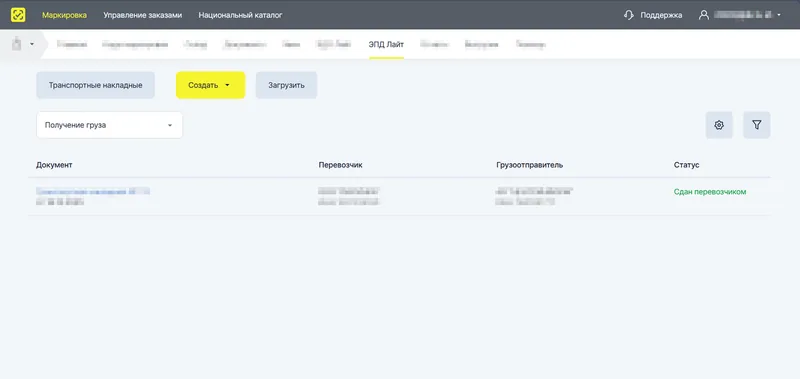Open the filter funnel icon
This screenshot has height=379, width=800.
[757, 125]
